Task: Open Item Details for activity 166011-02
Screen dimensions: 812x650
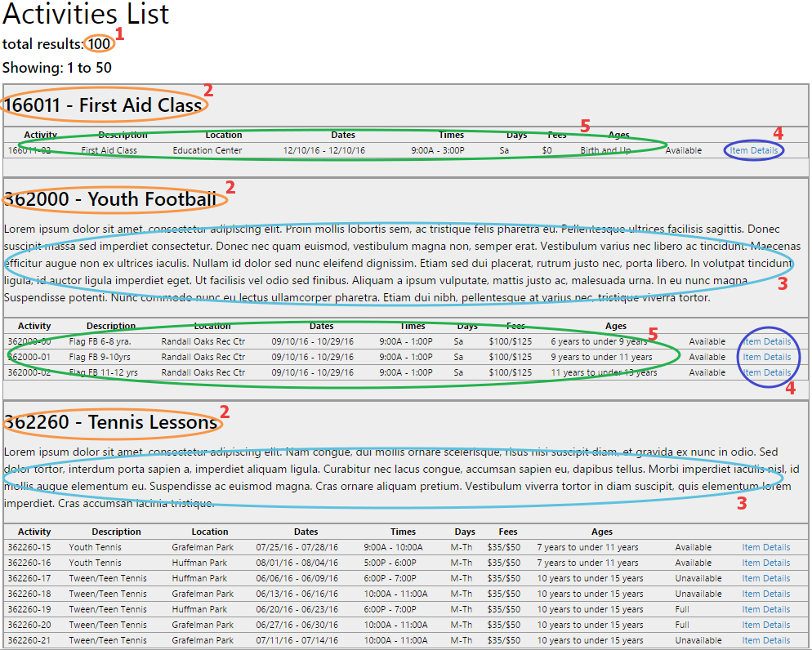Action: (x=753, y=150)
